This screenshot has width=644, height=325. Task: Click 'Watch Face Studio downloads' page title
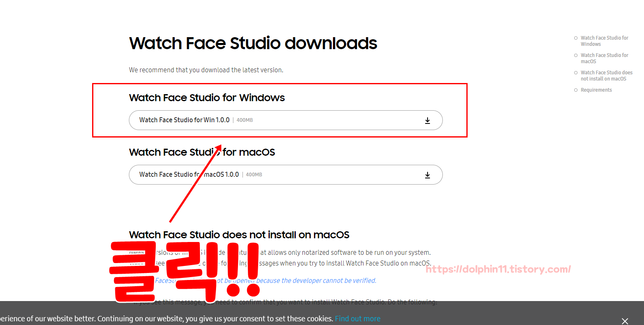253,43
